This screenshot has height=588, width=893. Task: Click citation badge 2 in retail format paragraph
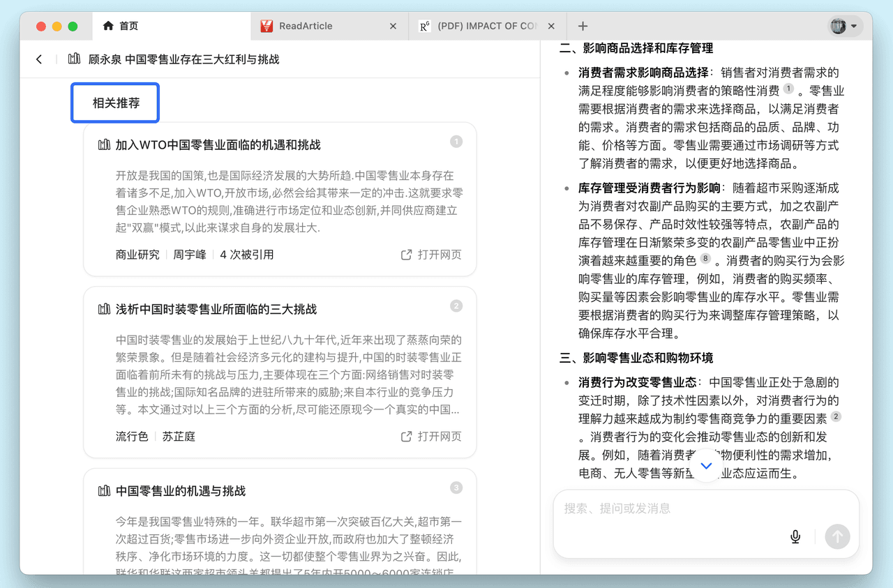pyautogui.click(x=836, y=417)
